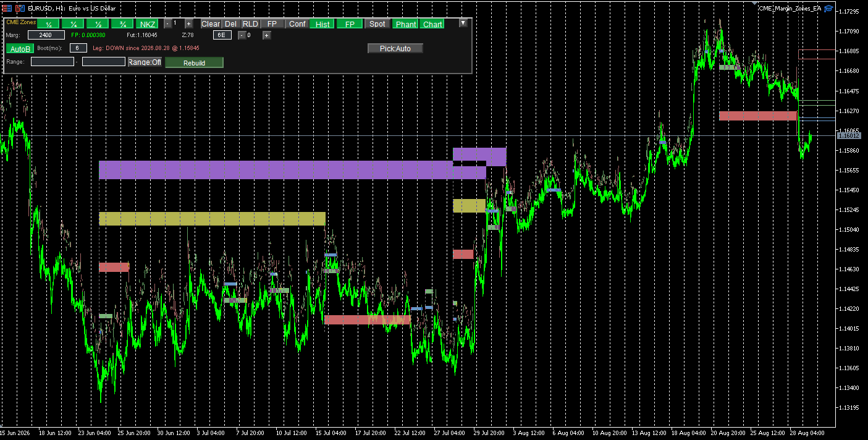Image resolution: width=868 pixels, height=440 pixels.
Task: Click the first Range input field
Action: [53, 62]
